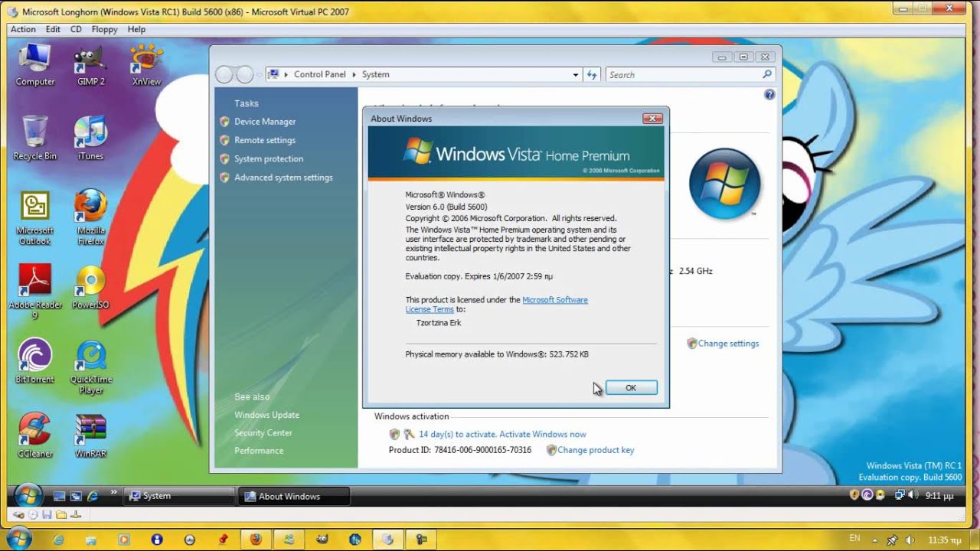Open Windows Update in See also
This screenshot has width=980, height=551.
[266, 415]
